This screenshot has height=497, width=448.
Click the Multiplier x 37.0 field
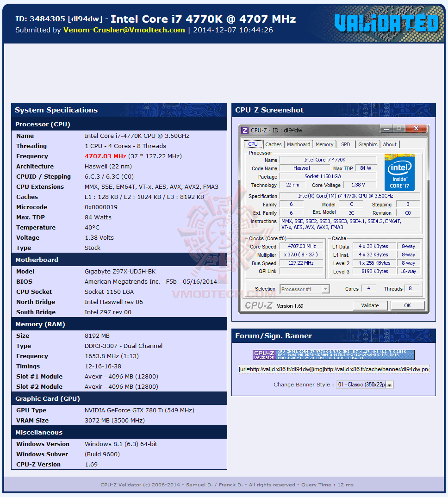click(x=301, y=255)
